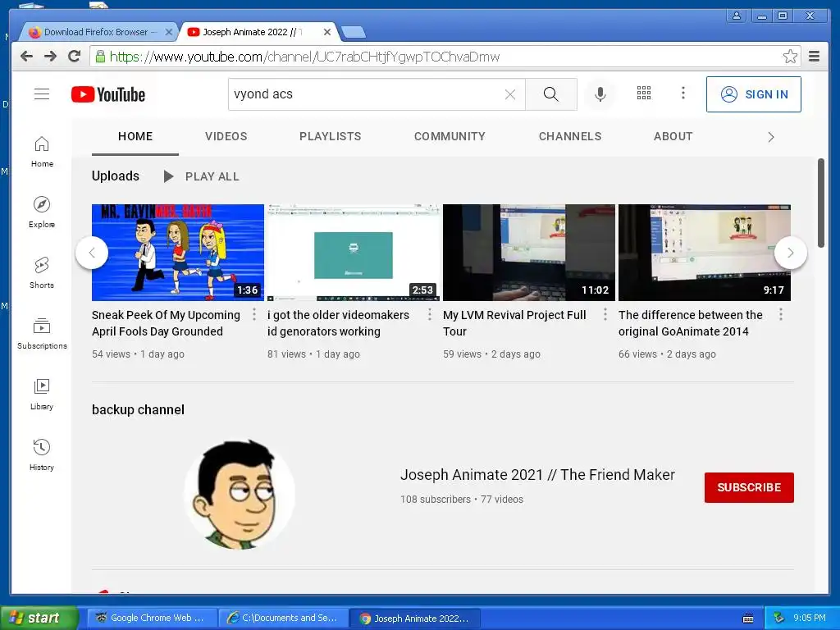Screen dimensions: 840x630
Task: Open the Chrome user profile button
Action: (x=737, y=16)
